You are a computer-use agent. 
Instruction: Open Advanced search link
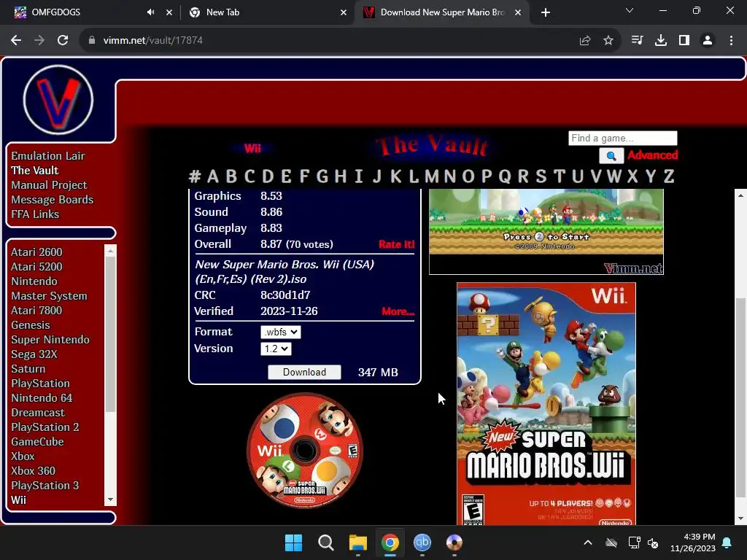652,155
